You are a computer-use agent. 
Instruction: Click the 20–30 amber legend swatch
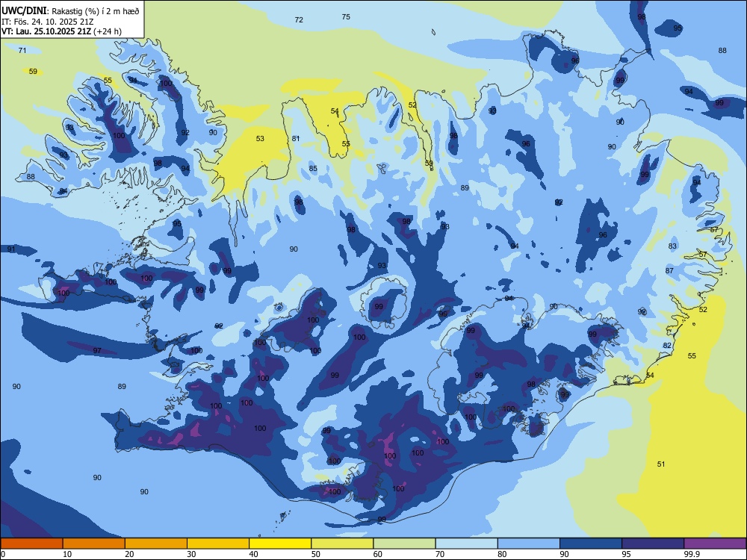click(x=156, y=544)
